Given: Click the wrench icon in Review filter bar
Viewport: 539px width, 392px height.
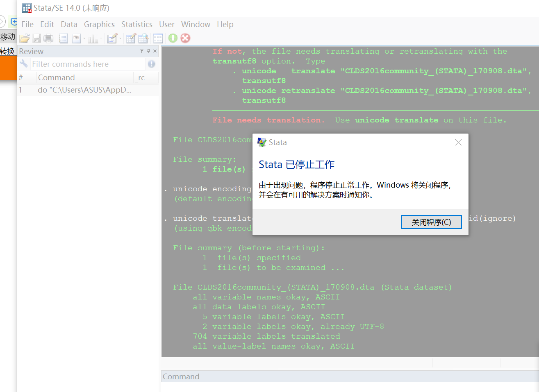Looking at the screenshot, I should [24, 64].
